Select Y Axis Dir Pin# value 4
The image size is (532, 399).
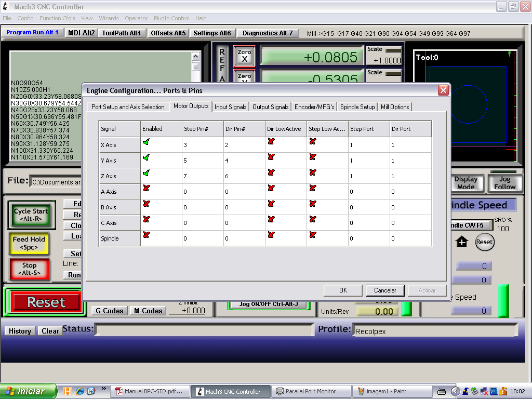click(244, 161)
